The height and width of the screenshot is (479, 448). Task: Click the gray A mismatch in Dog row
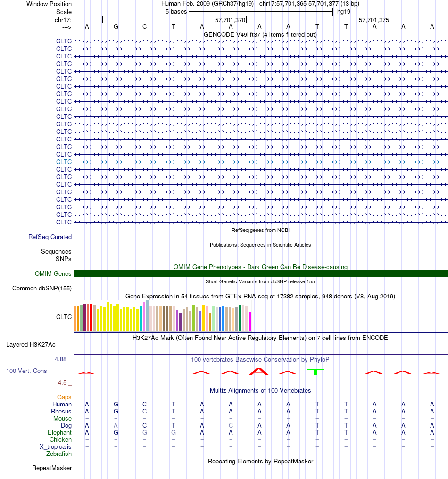pos(116,426)
